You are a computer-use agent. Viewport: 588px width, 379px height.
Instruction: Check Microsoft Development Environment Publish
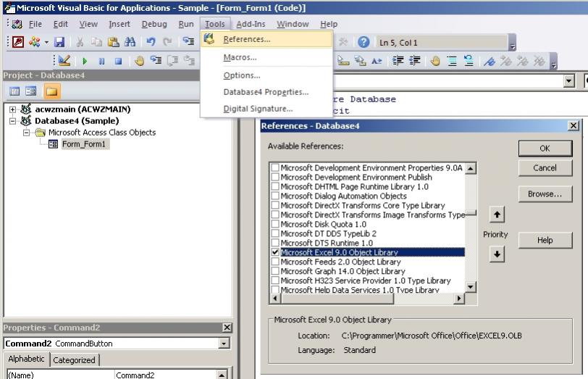tap(275, 177)
